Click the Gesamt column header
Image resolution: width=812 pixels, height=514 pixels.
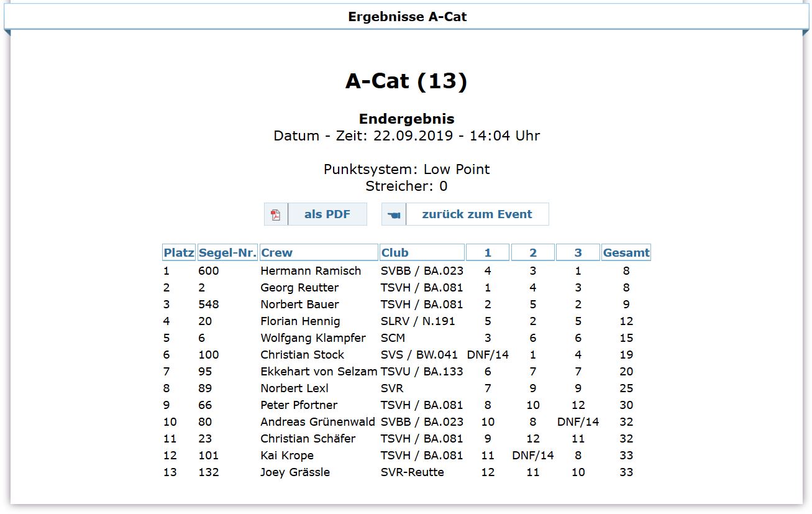[626, 252]
